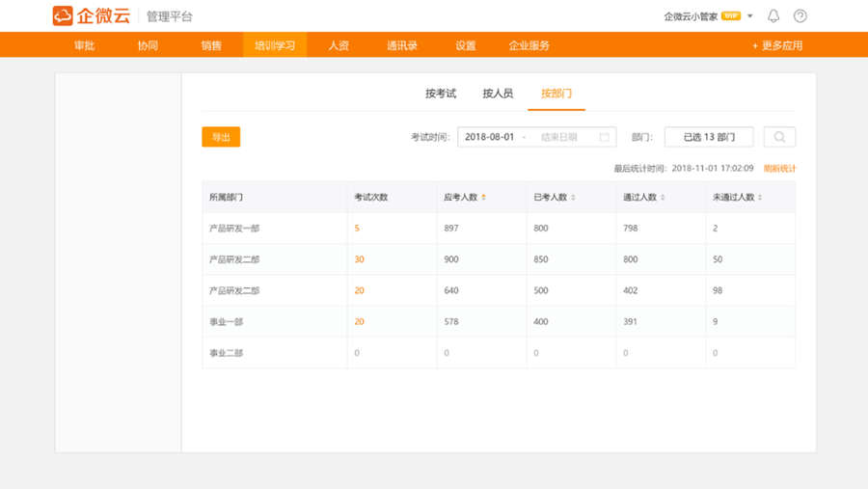
Task: Sort by 通过人数 column arrow
Action: click(x=663, y=197)
